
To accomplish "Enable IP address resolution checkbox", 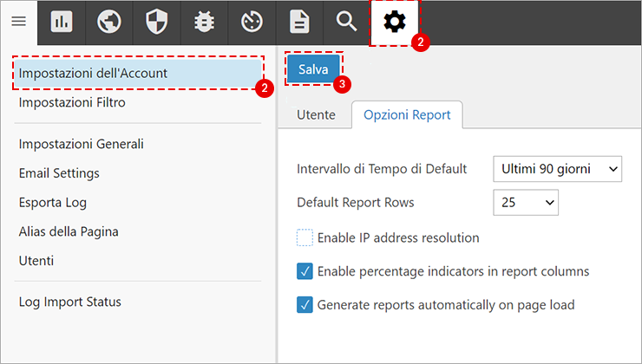I will (x=305, y=237).
